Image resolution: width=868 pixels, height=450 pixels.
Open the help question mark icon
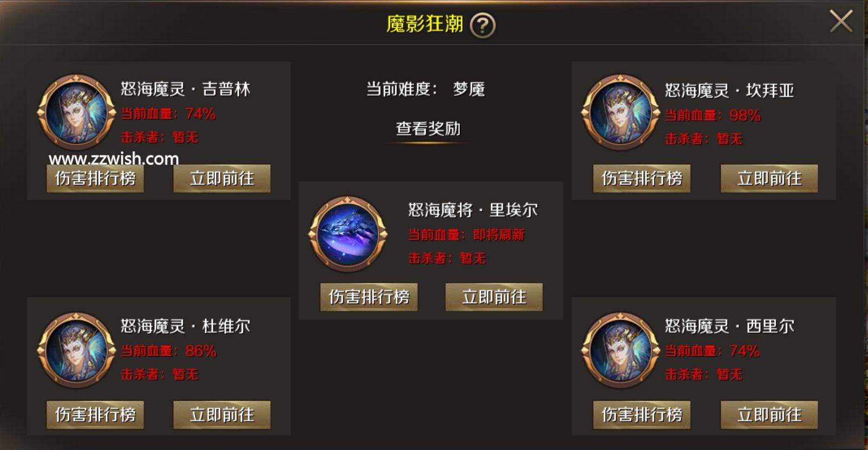[x=482, y=25]
